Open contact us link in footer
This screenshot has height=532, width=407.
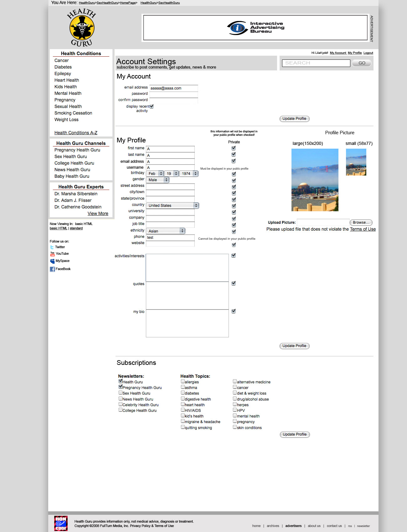[x=334, y=526]
